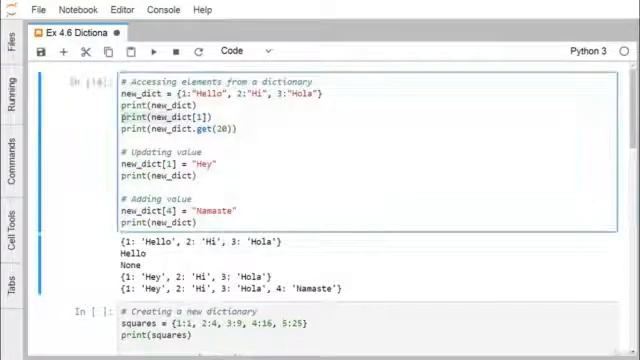Open the Help menu

click(202, 10)
